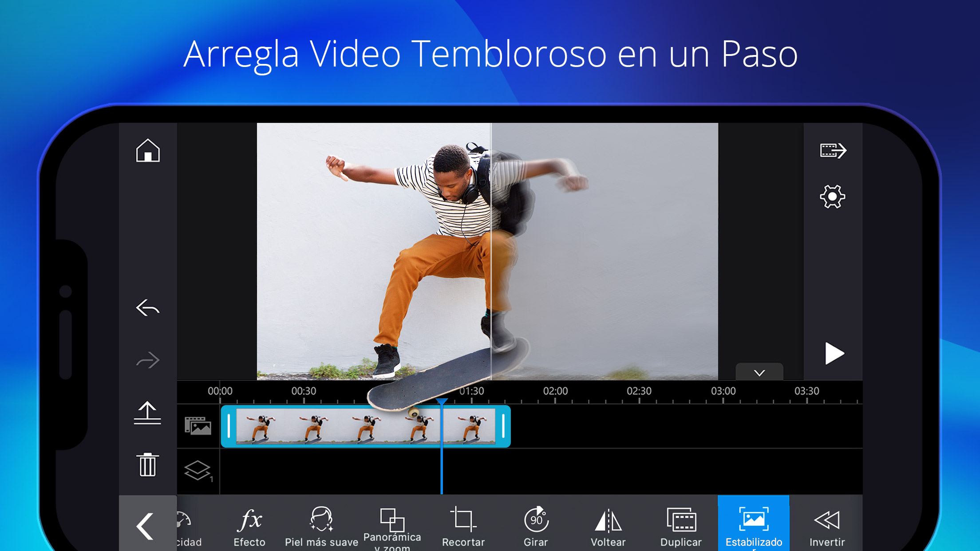This screenshot has width=980, height=551.
Task: Play the video preview
Action: tap(834, 354)
